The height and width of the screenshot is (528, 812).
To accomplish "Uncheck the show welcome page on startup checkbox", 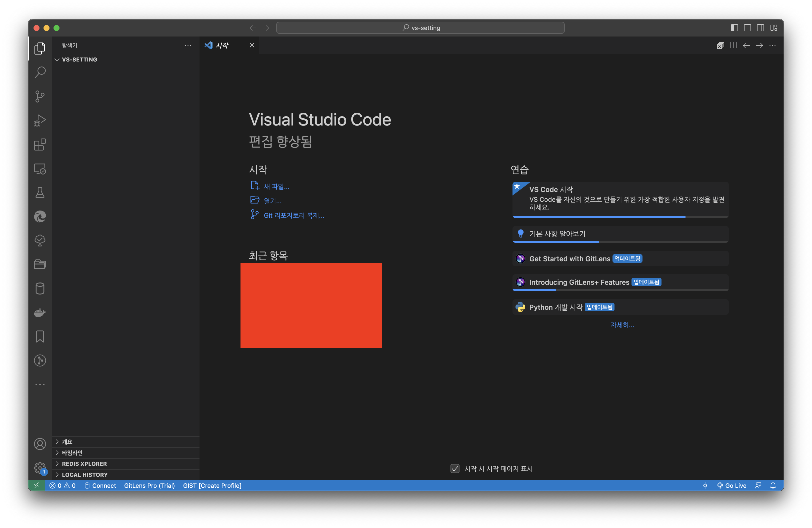I will [x=455, y=468].
